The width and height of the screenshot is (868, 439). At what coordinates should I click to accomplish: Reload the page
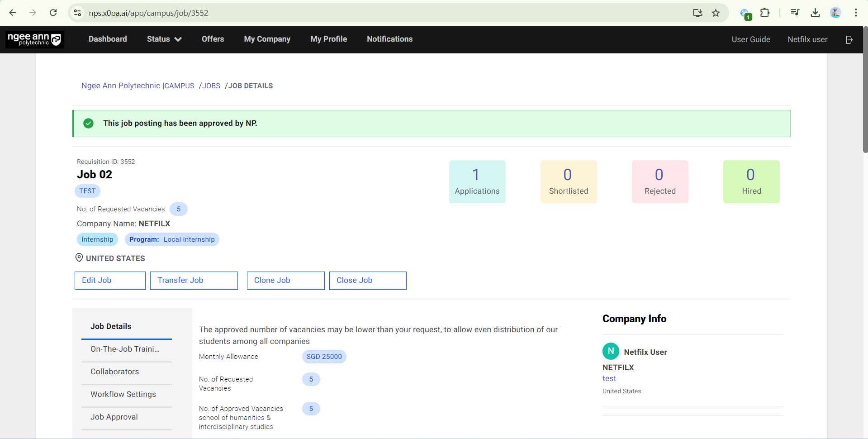(53, 13)
